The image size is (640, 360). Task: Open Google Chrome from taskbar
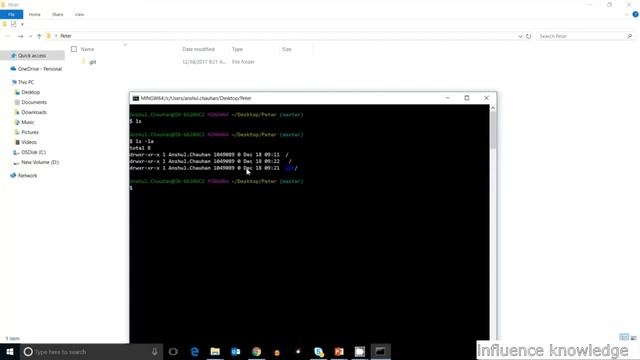(256, 351)
